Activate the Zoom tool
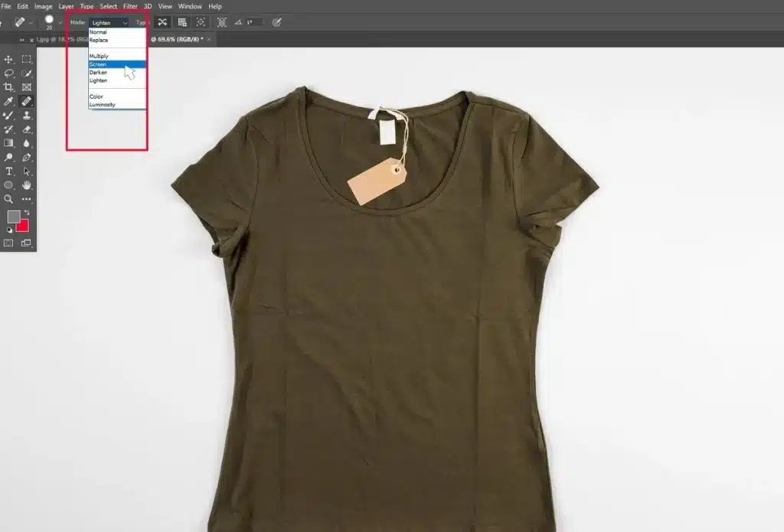 [x=9, y=199]
